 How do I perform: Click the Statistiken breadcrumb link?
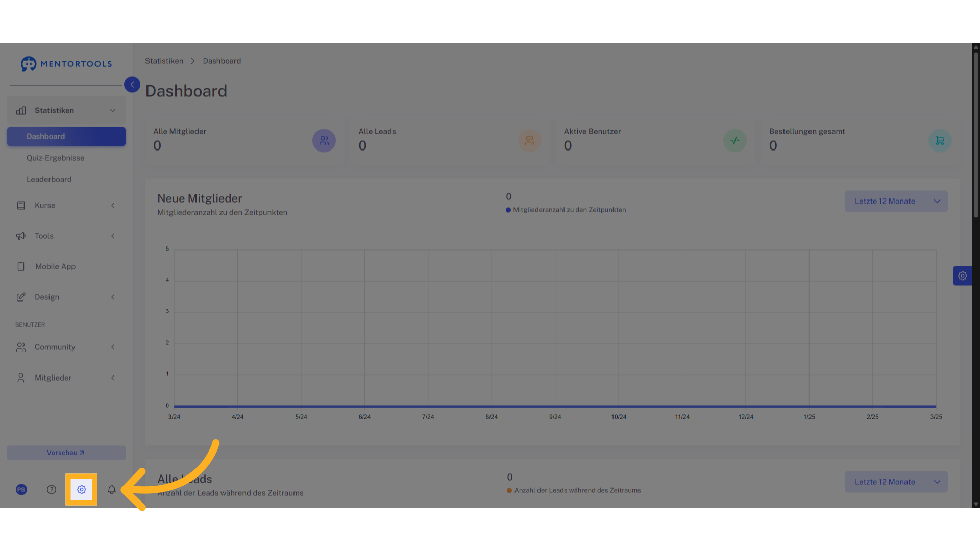164,61
